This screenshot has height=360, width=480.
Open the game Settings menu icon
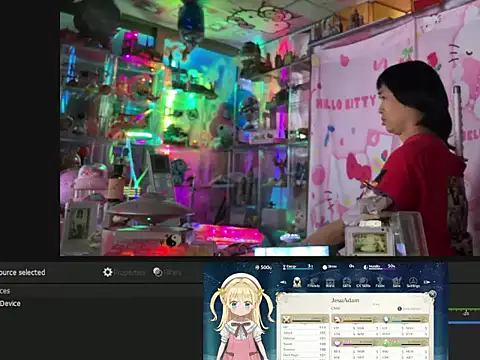point(413,283)
